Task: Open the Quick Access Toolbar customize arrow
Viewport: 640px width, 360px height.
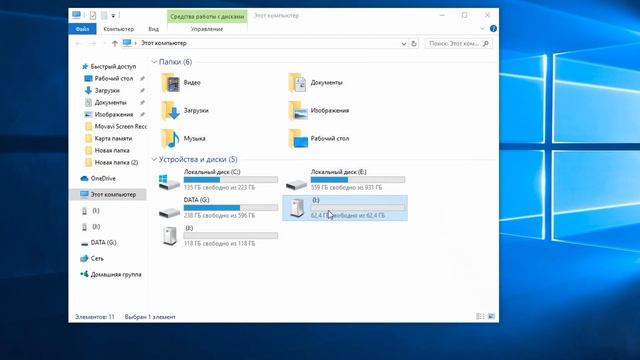Action: [x=113, y=16]
